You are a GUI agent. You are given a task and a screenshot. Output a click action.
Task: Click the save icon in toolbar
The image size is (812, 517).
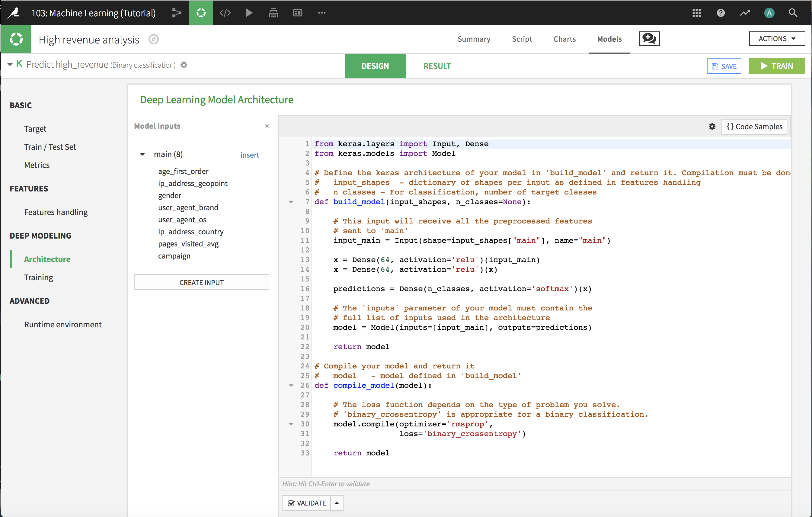[724, 66]
